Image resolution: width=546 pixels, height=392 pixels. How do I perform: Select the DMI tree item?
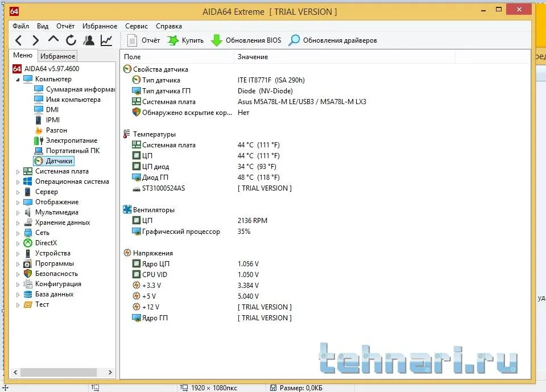[x=46, y=109]
